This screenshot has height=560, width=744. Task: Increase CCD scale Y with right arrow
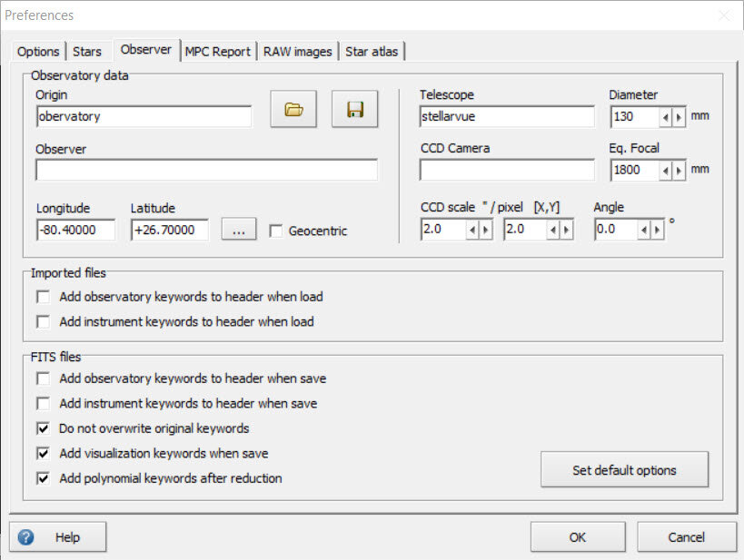tap(567, 230)
